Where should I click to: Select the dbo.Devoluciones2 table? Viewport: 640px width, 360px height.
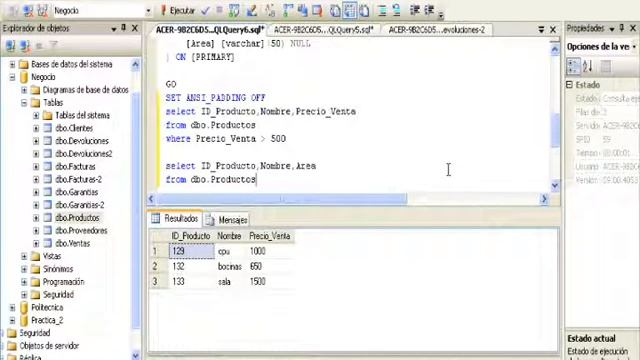pyautogui.click(x=84, y=153)
